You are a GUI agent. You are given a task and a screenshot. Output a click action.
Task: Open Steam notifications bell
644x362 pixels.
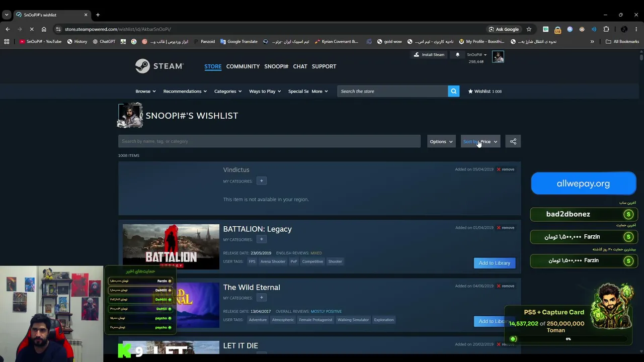(457, 55)
